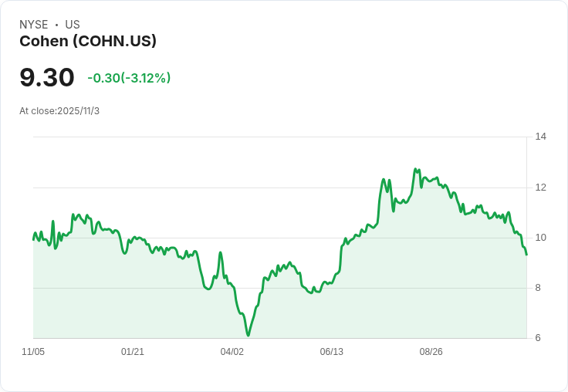Click the 10 value on the price axis
Viewport: 568px width, 392px height.
(541, 238)
